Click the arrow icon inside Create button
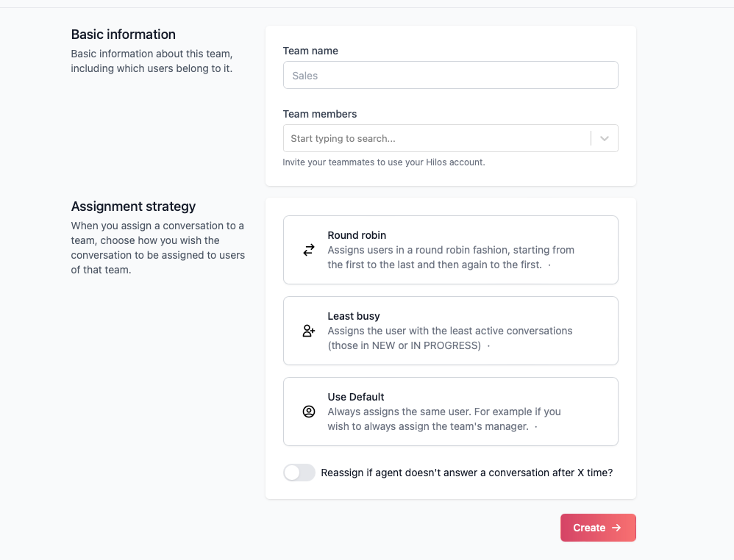This screenshot has width=734, height=560. point(616,528)
